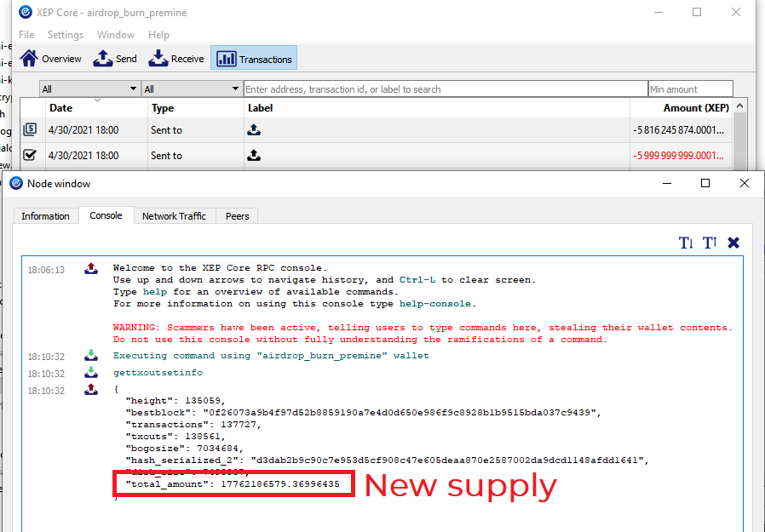
Task: Focus the Min amount field
Action: click(x=690, y=89)
